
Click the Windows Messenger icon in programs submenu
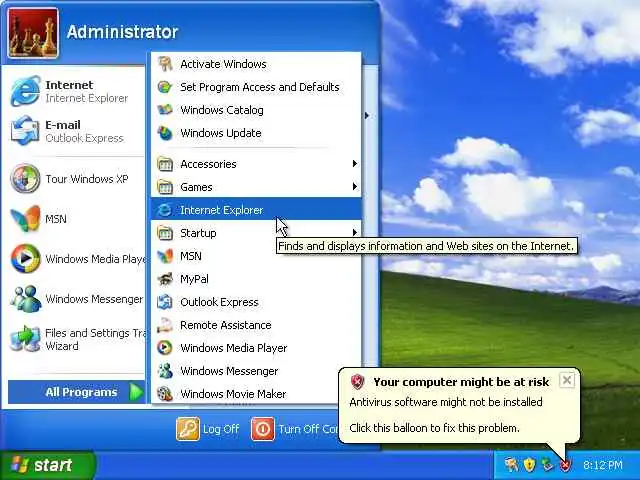[165, 371]
